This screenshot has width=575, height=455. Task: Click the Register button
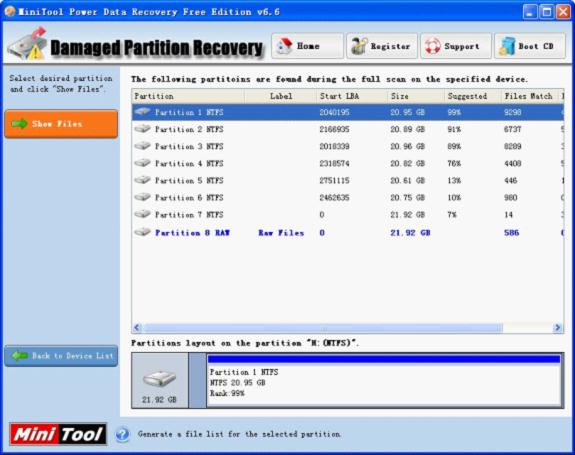click(x=382, y=46)
